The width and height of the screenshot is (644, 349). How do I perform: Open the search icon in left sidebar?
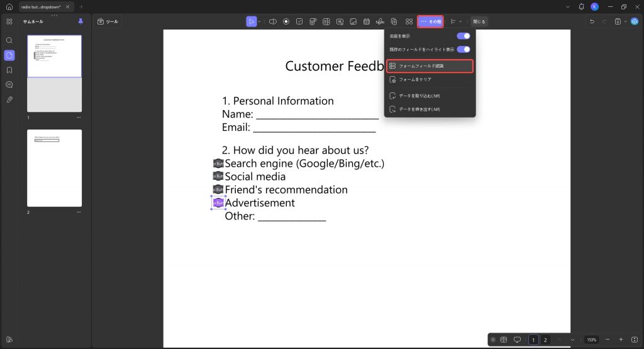[9, 40]
